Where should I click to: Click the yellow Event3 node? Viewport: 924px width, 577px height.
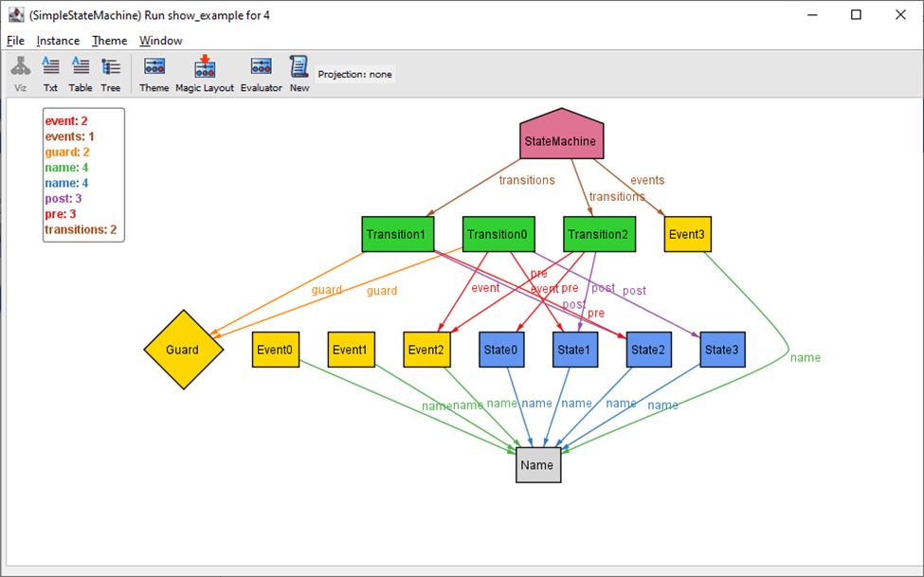687,234
